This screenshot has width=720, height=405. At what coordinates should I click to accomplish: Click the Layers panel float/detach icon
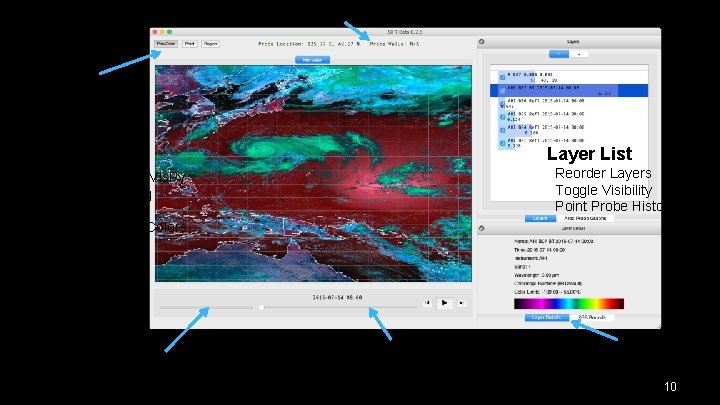tap(482, 42)
